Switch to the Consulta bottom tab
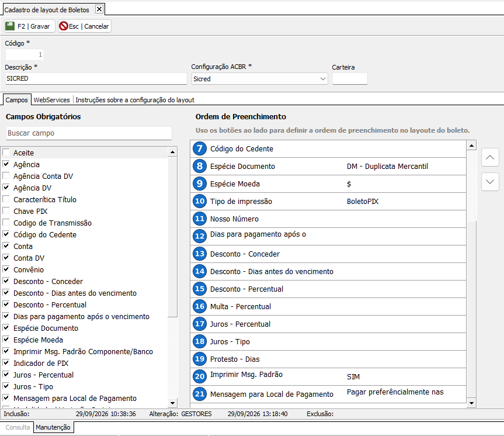The height and width of the screenshot is (436, 504). click(x=18, y=427)
